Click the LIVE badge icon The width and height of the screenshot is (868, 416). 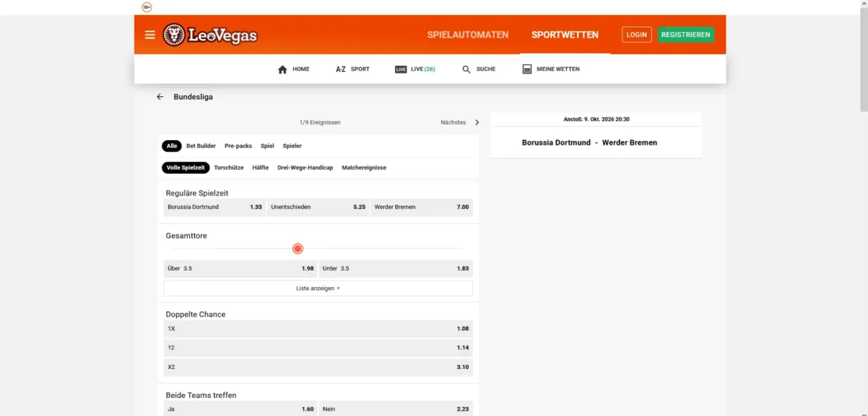401,70
